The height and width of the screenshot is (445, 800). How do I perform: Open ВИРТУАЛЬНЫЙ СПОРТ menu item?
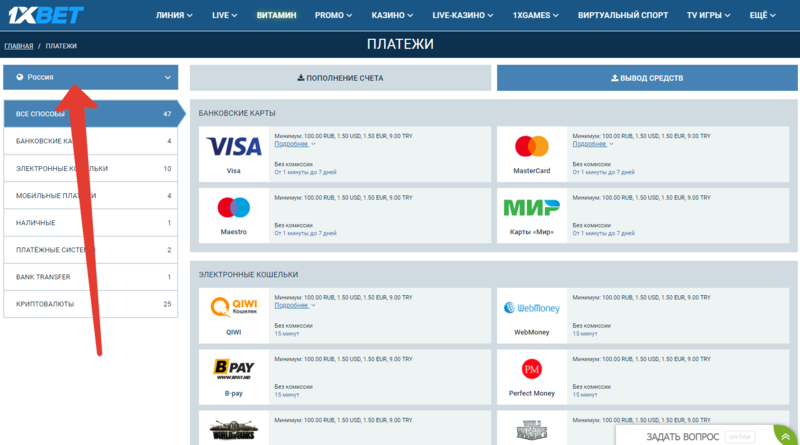622,15
